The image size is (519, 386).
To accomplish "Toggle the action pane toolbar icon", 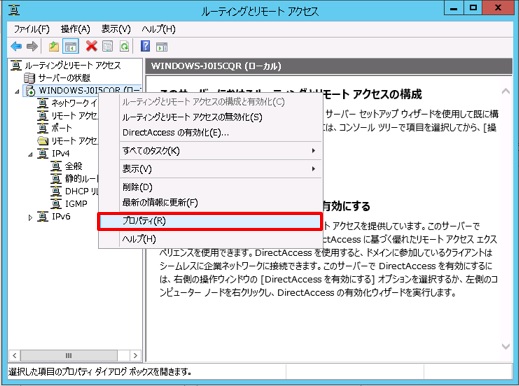I will 162,47.
